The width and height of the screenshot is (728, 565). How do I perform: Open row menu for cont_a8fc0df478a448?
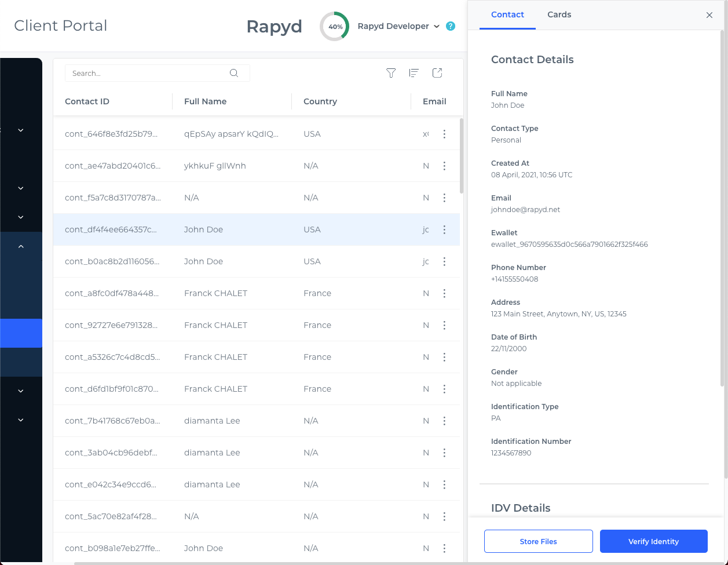[444, 293]
